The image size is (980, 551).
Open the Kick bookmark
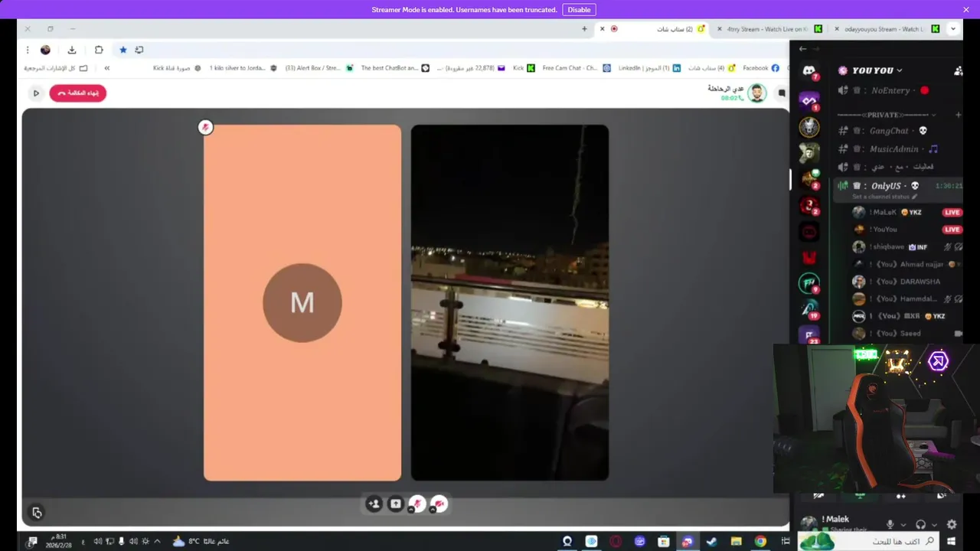click(524, 68)
